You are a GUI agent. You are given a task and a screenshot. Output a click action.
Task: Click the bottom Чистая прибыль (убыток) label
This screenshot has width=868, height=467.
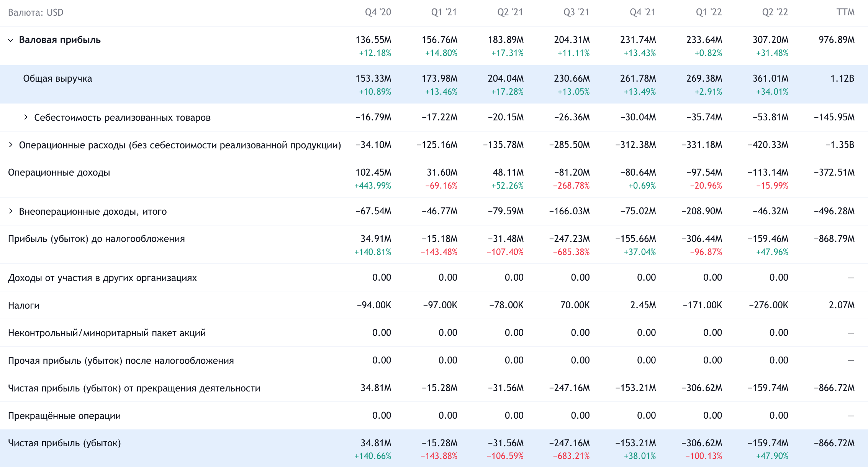(64, 443)
